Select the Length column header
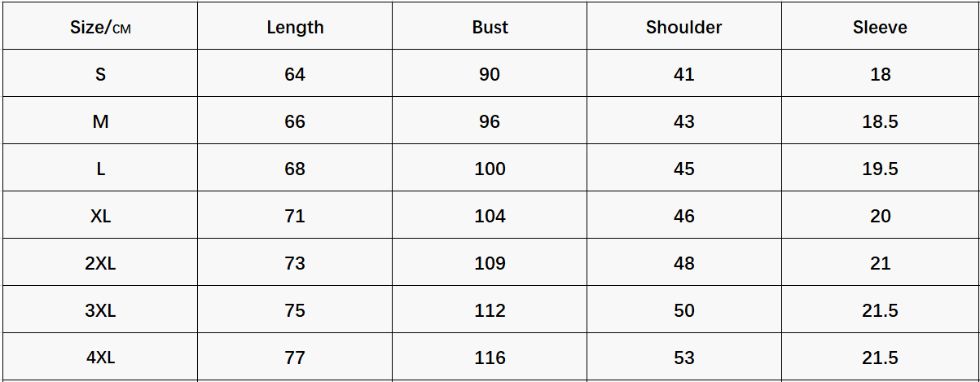 [295, 28]
